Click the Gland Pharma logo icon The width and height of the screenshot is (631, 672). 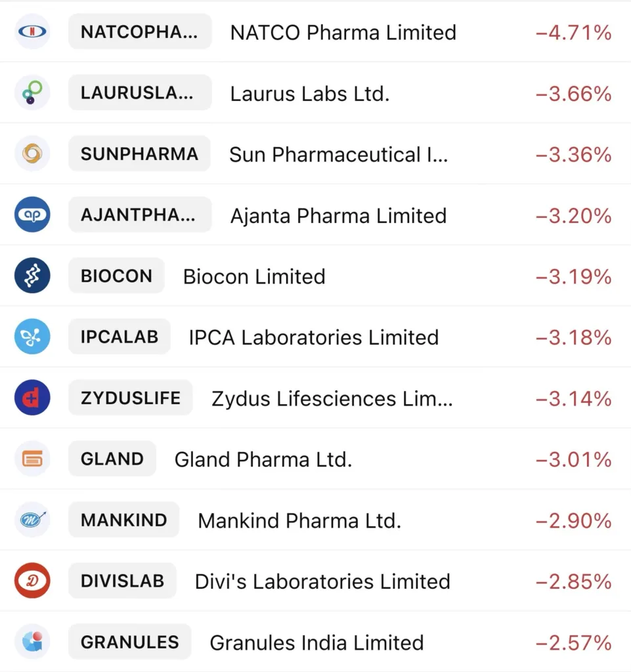coord(32,459)
